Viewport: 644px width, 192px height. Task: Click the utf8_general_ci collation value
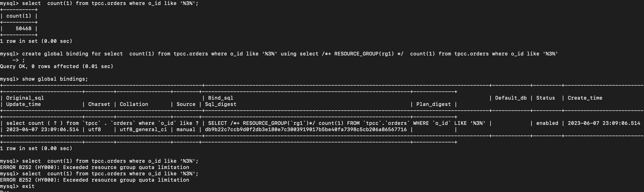click(x=143, y=130)
